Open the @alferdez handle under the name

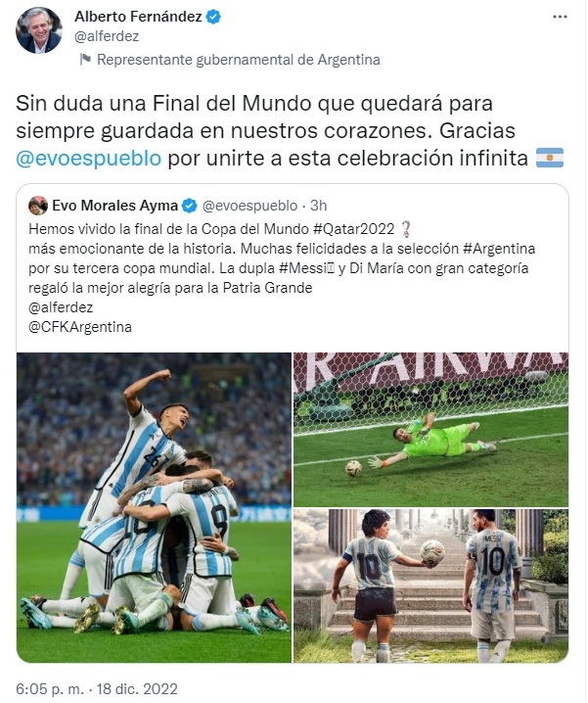(107, 36)
